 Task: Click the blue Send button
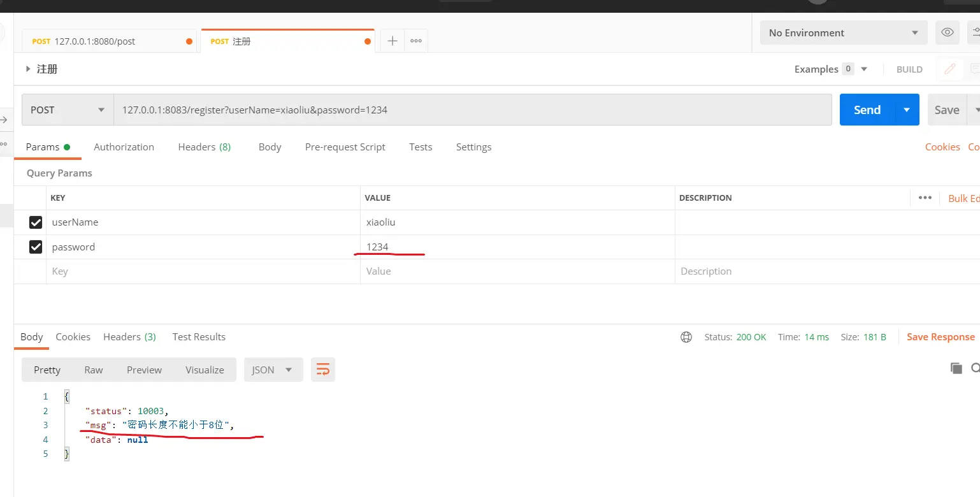(867, 110)
